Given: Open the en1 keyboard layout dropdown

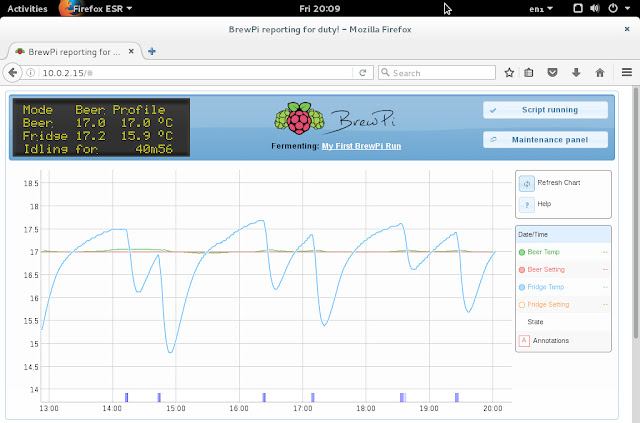Looking at the screenshot, I should [x=541, y=9].
